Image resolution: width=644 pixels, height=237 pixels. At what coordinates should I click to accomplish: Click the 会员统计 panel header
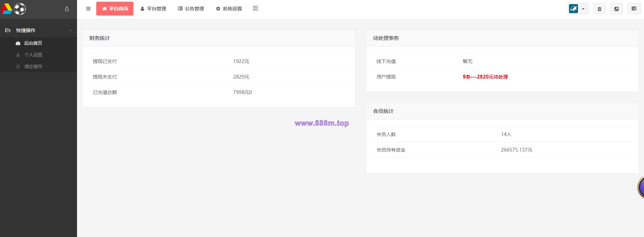[502, 111]
